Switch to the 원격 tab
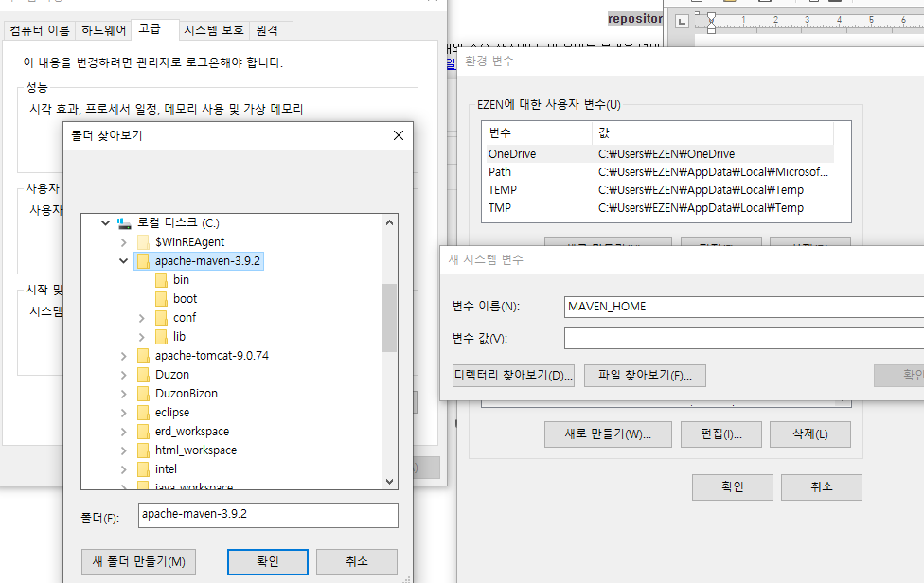Image resolution: width=924 pixels, height=583 pixels. coord(267,30)
